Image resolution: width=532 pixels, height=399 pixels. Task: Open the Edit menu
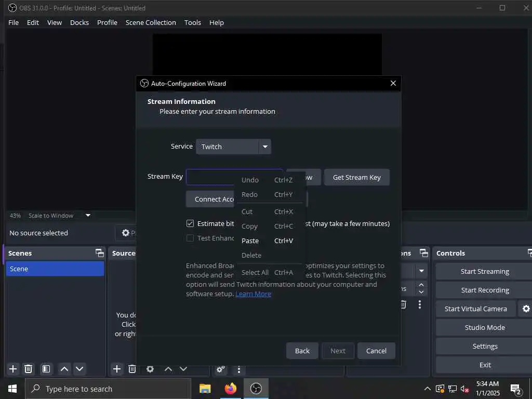33,22
